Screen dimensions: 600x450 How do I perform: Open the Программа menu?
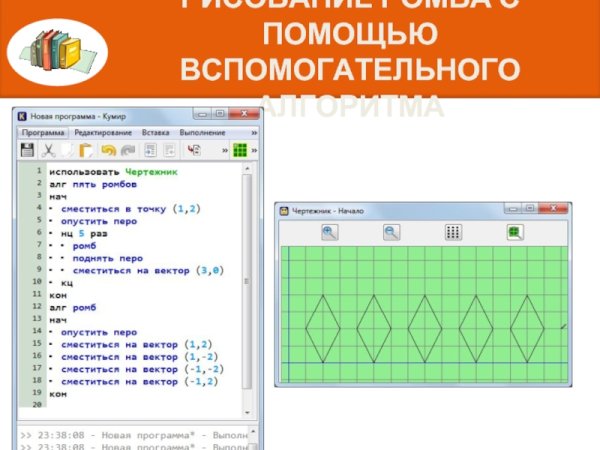[x=43, y=133]
